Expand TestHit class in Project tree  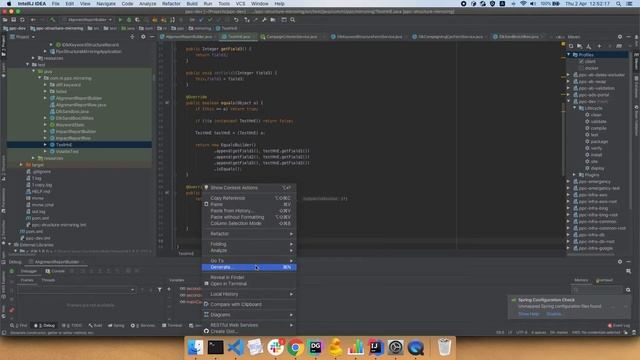(x=45, y=145)
